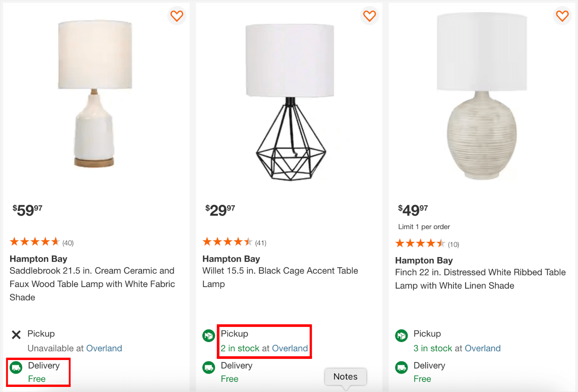Click the Notes button
Image resolution: width=578 pixels, height=392 pixels.
pyautogui.click(x=345, y=376)
